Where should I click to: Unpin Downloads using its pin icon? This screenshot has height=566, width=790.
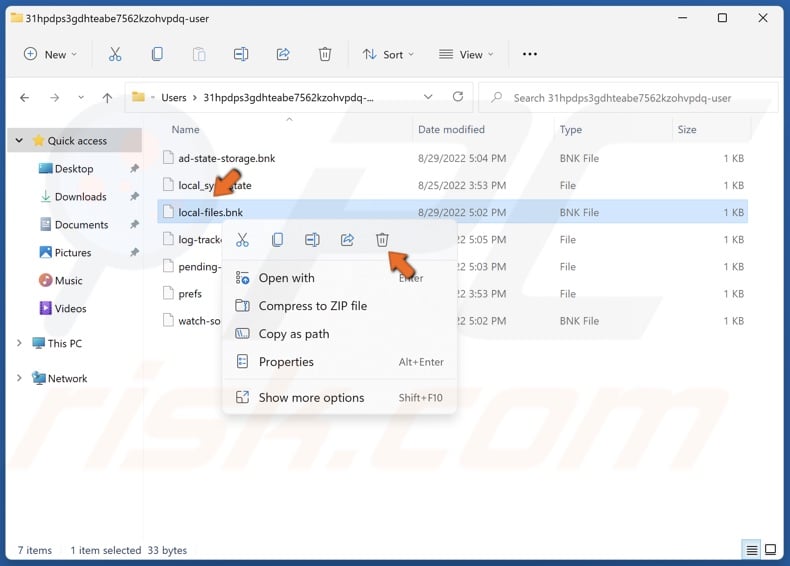[135, 197]
